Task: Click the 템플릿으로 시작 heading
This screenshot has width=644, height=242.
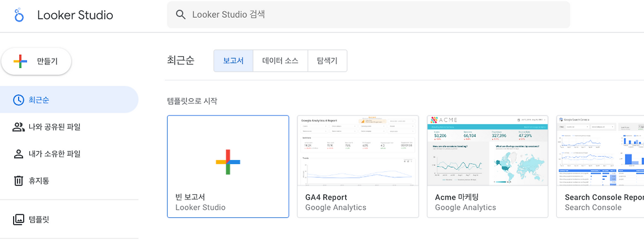Action: pos(192,101)
